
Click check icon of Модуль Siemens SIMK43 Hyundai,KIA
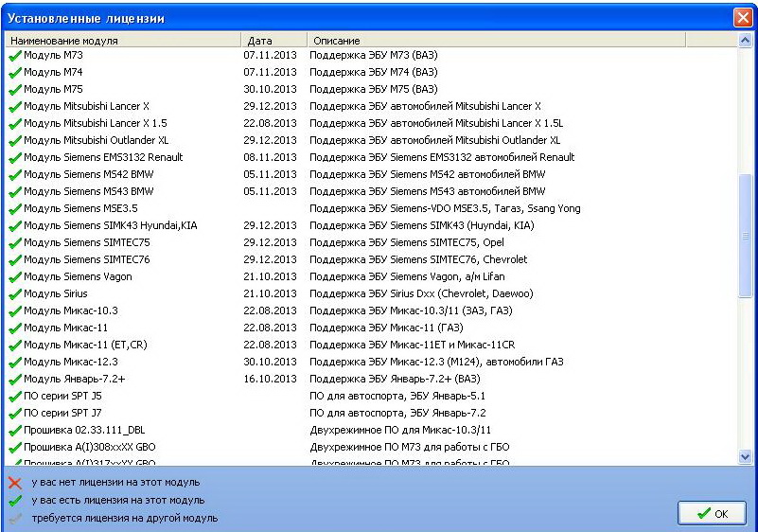coord(15,226)
